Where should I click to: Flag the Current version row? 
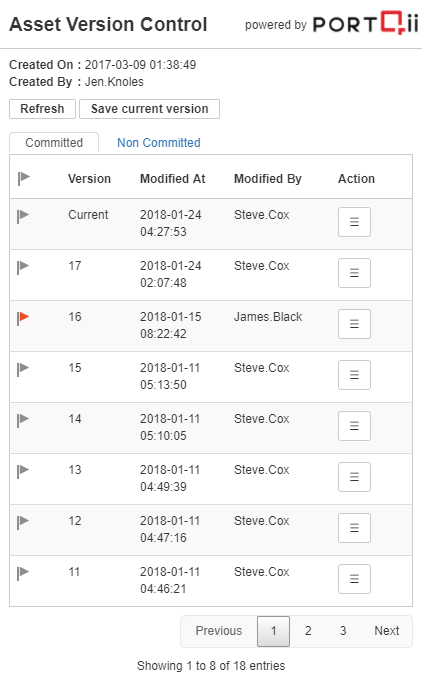click(23, 216)
